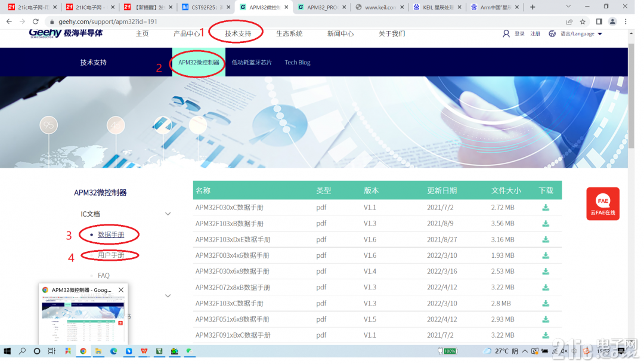Click the 登录 login link
The height and width of the screenshot is (364, 644).
coord(519,33)
